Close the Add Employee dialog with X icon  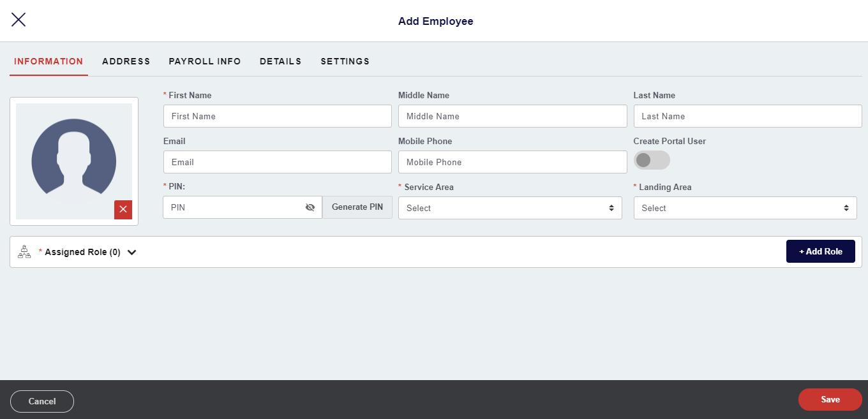click(x=19, y=20)
